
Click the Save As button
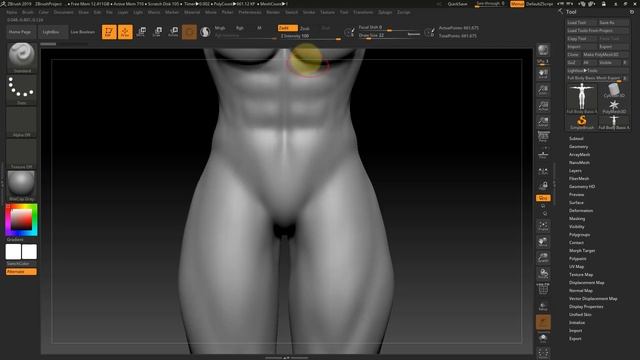(x=613, y=22)
